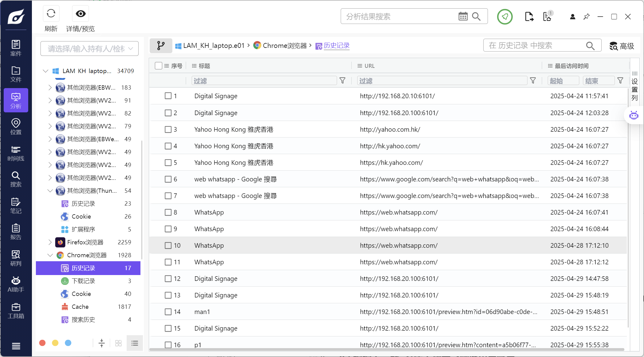Click the refresh icon in toolbar
Image resolution: width=644 pixels, height=357 pixels.
[51, 14]
